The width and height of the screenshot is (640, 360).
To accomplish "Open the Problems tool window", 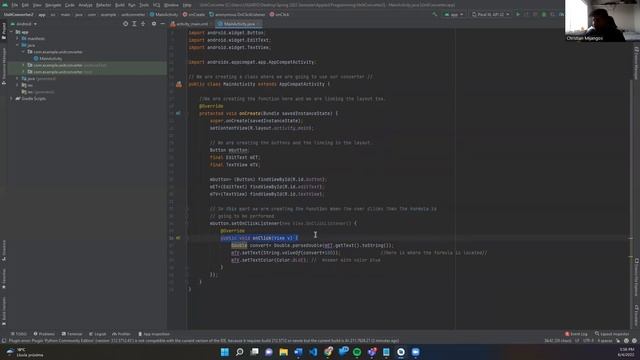I will coord(44,334).
